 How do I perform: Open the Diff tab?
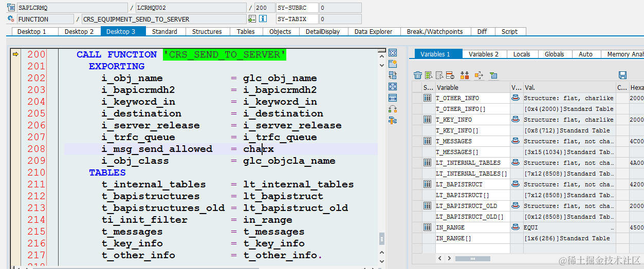(482, 31)
